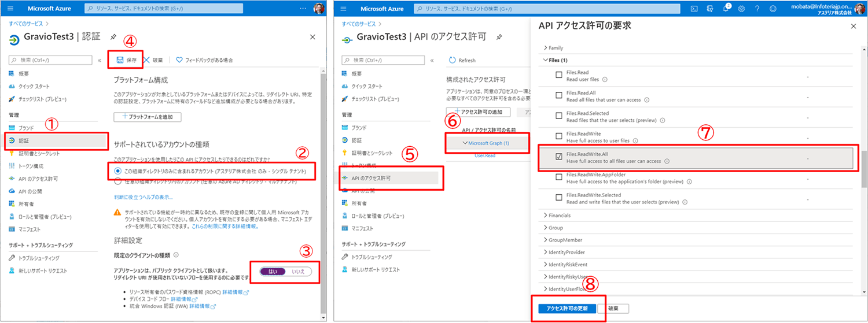The width and height of the screenshot is (868, 323).
Task: Open 判断に役立つヘルプの表示 link
Action: (x=144, y=197)
